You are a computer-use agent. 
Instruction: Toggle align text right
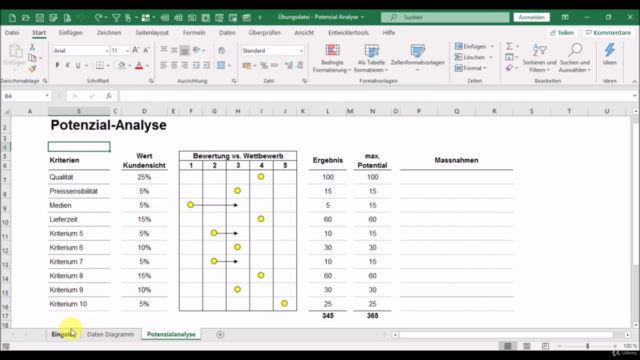[184, 65]
